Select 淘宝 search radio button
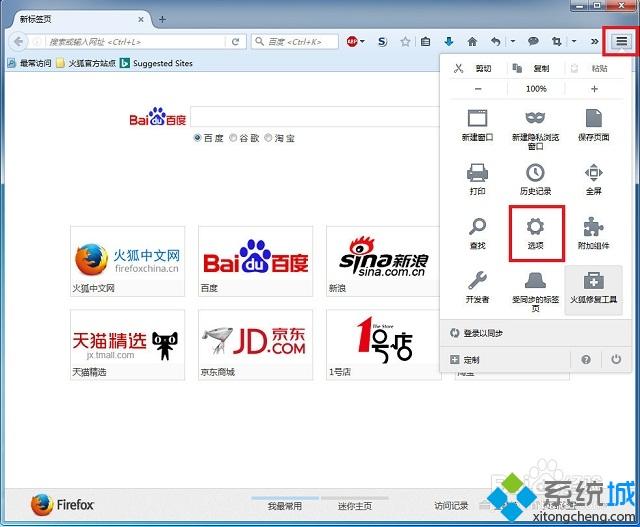Viewport: 640px width, 527px height. tap(268, 138)
